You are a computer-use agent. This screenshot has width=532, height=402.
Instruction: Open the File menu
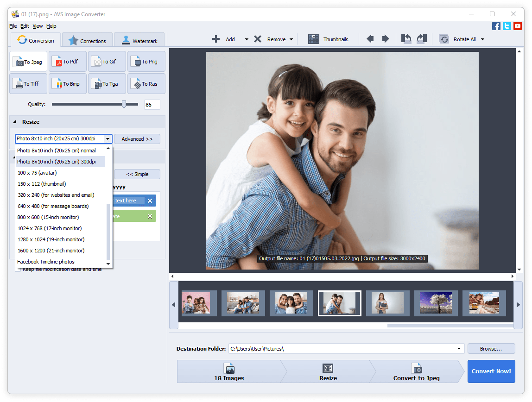point(13,26)
